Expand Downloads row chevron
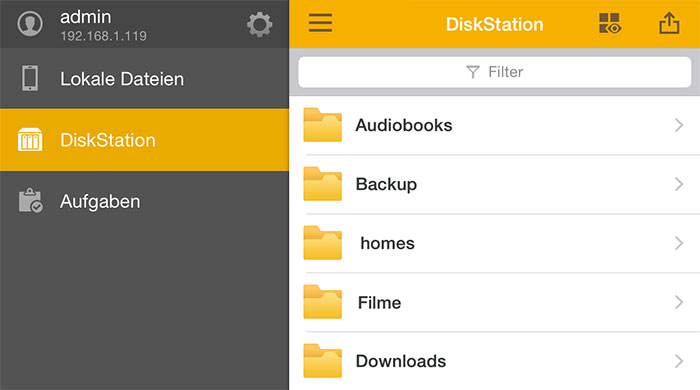700x390 pixels. point(679,361)
